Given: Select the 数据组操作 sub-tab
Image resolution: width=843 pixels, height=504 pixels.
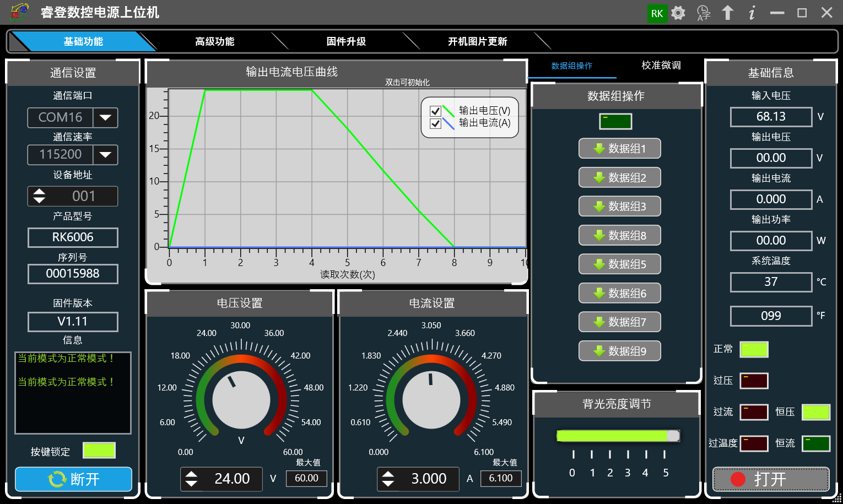Looking at the screenshot, I should click(572, 66).
